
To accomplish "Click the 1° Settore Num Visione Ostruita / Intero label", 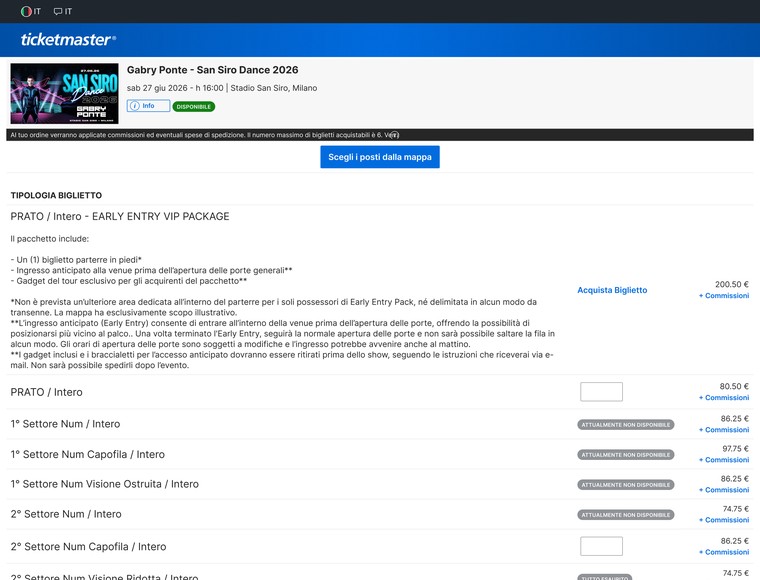I will click(x=105, y=484).
